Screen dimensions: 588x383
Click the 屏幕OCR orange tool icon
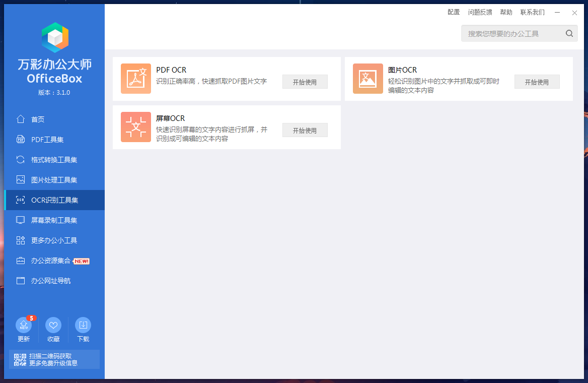pyautogui.click(x=136, y=127)
